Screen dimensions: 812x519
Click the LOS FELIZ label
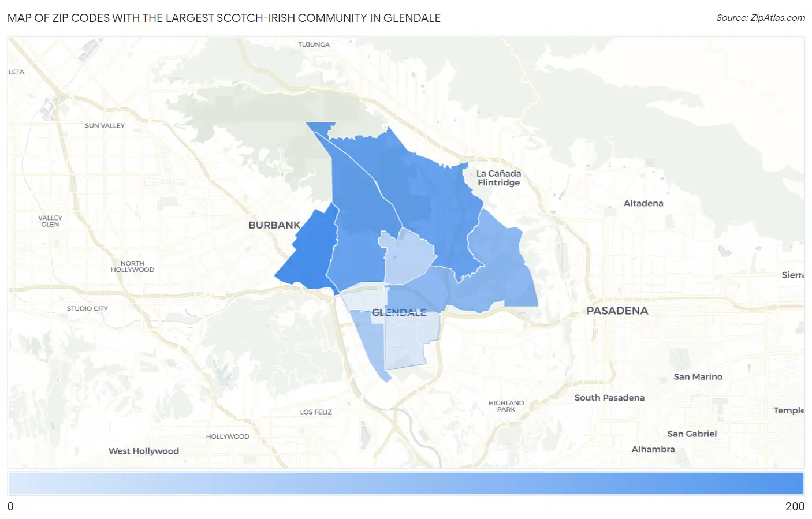click(316, 412)
